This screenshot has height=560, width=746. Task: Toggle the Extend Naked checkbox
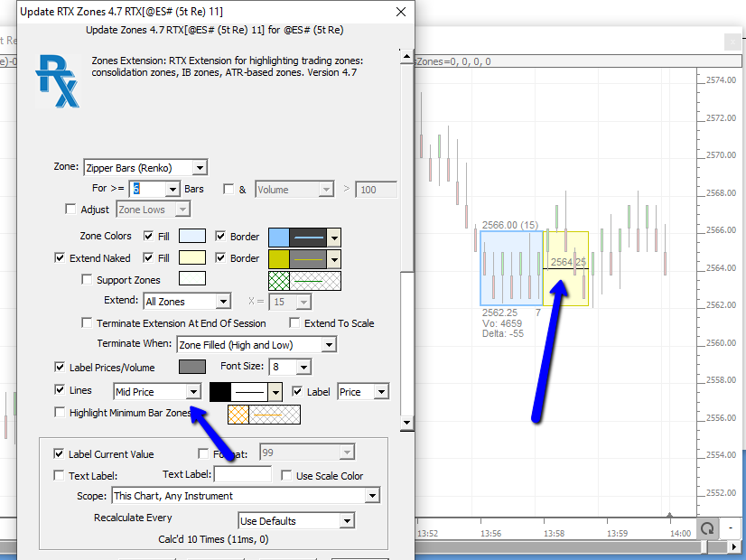coord(60,258)
